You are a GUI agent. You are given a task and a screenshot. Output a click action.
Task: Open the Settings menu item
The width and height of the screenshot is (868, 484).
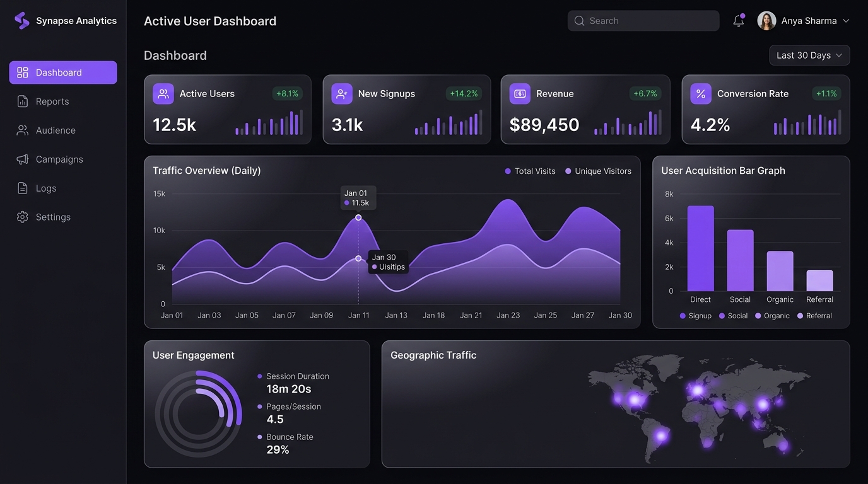63,217
